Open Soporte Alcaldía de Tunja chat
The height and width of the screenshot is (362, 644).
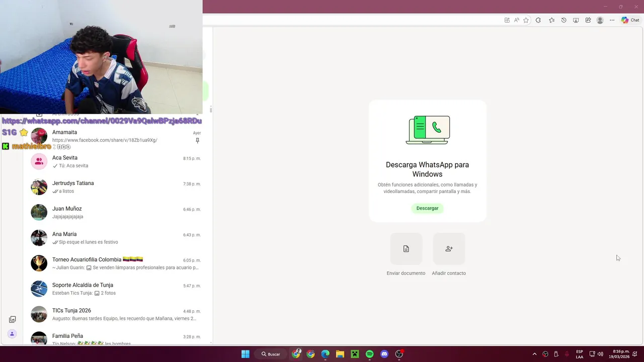pos(117,289)
